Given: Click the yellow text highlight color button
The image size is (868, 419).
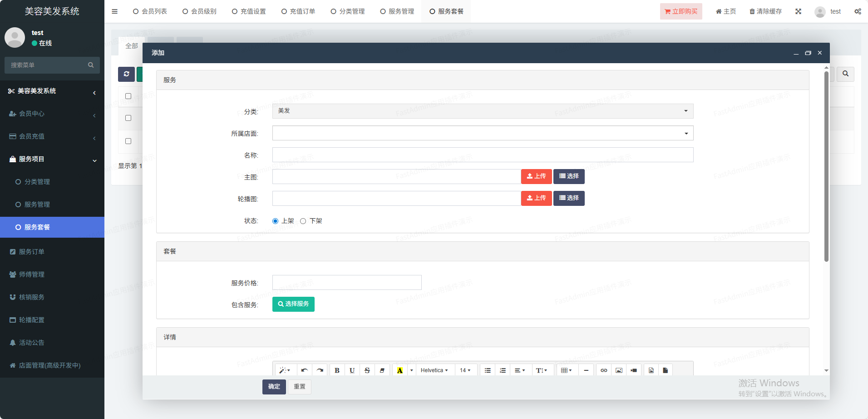Looking at the screenshot, I should coord(399,370).
